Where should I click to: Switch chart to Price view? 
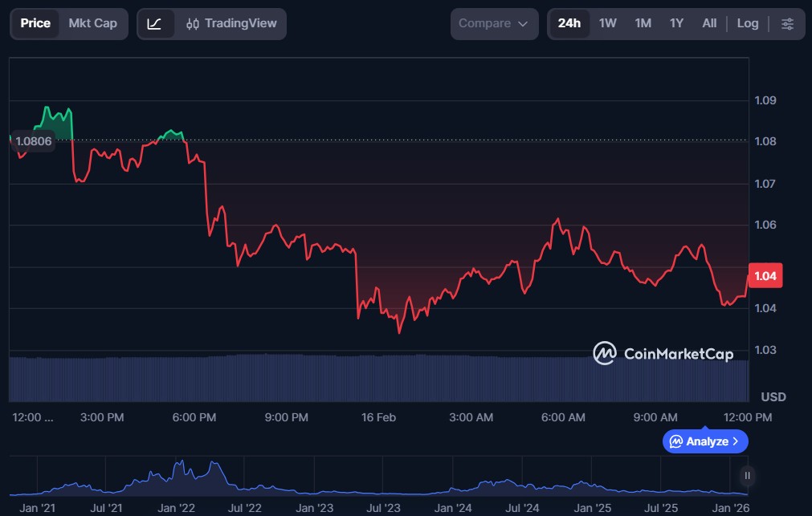click(x=35, y=23)
